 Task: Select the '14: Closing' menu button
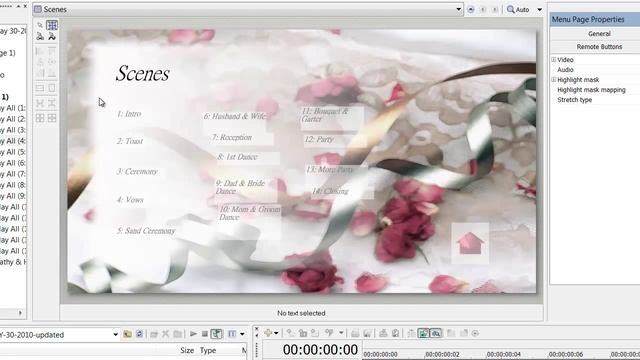[330, 191]
